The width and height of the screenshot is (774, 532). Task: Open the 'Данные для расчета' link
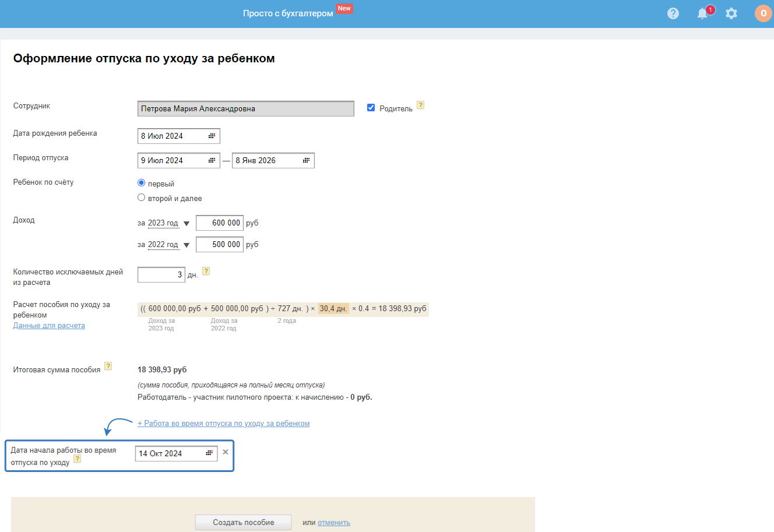pos(49,326)
